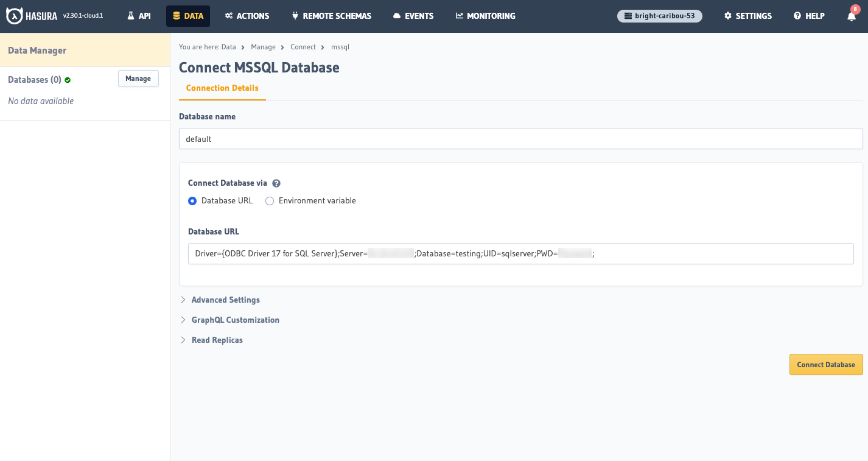Image resolution: width=868 pixels, height=461 pixels.
Task: Go to the Manage breadcrumb link
Action: pyautogui.click(x=263, y=47)
